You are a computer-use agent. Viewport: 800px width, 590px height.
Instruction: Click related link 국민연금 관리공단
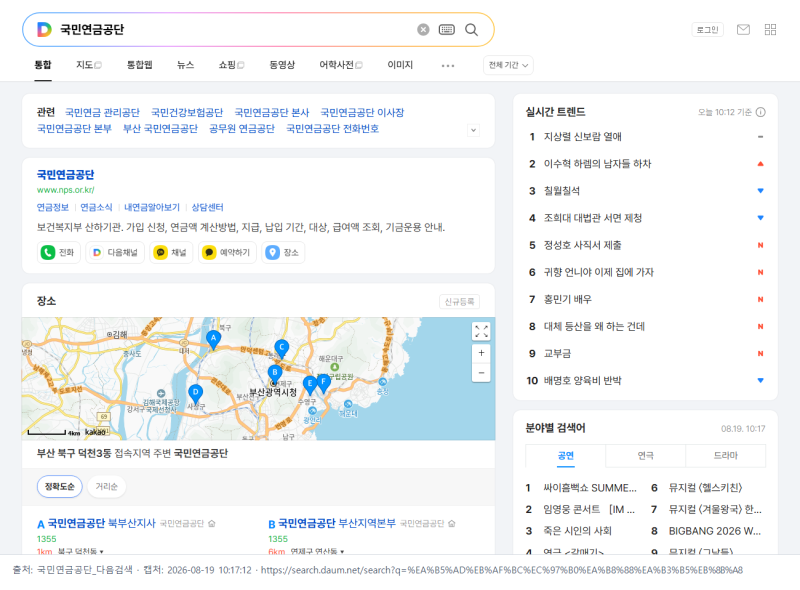(102, 112)
